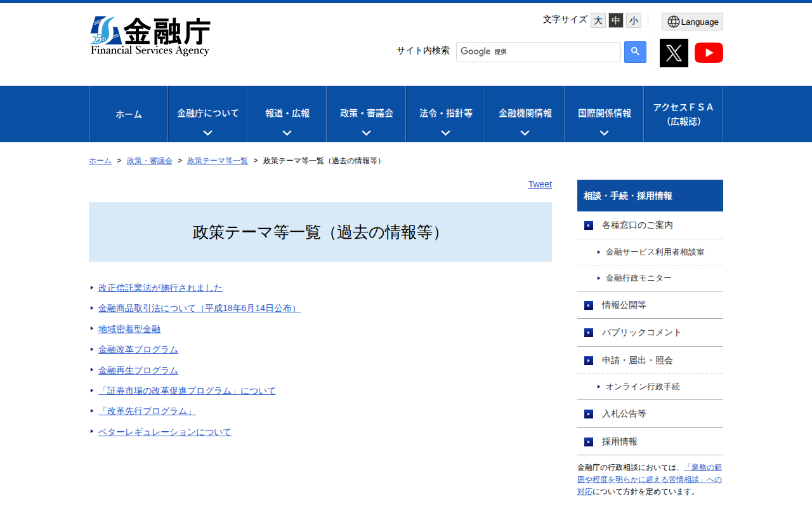Click the サイト内検索 label
This screenshot has height=508, width=812.
click(x=423, y=51)
